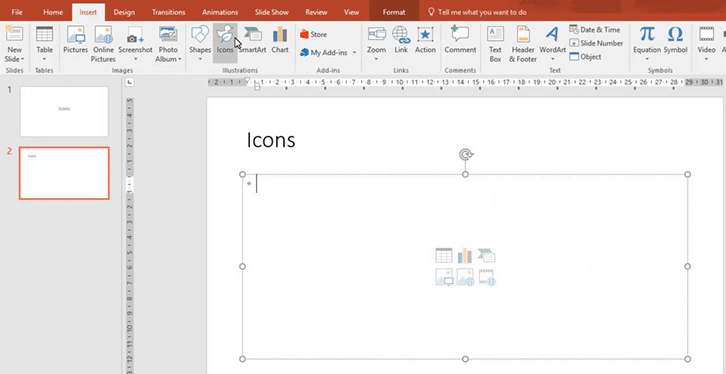Open the My Add-ins dropdown arrow

(354, 52)
